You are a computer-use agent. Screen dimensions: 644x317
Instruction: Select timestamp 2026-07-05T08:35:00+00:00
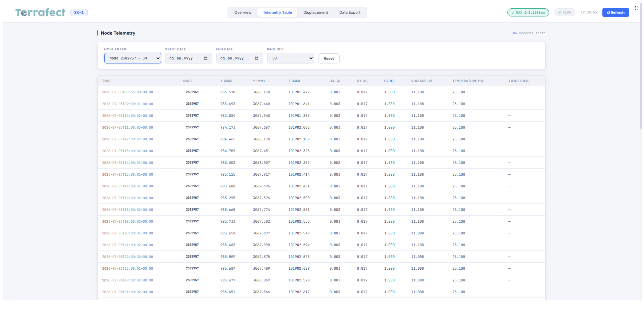coord(128,92)
